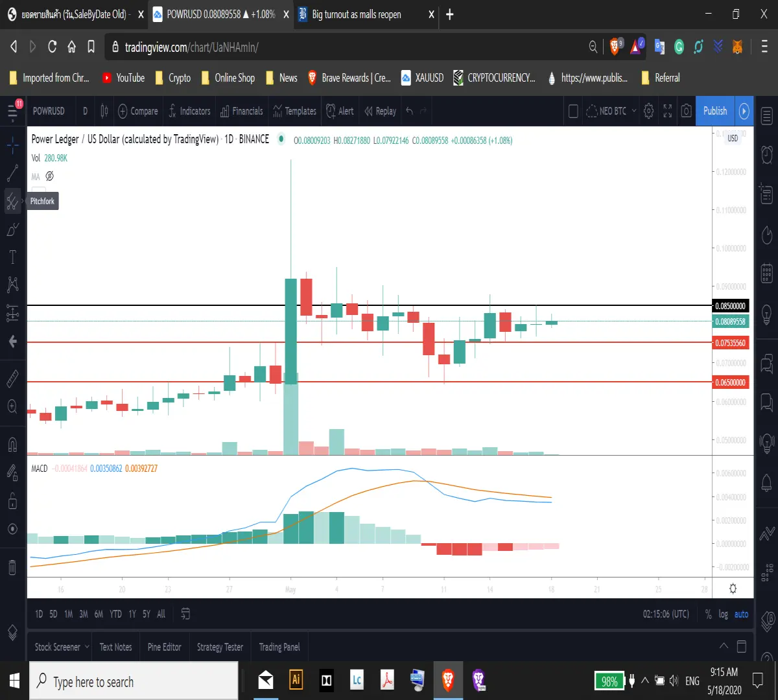The image size is (778, 700).
Task: Click the back arrow icon in left toolbar
Action: point(12,342)
